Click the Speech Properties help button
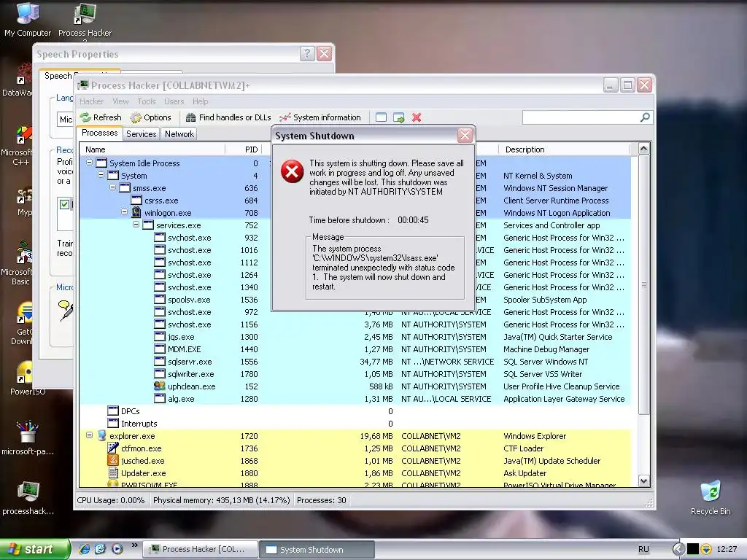The image size is (747, 560). click(307, 53)
